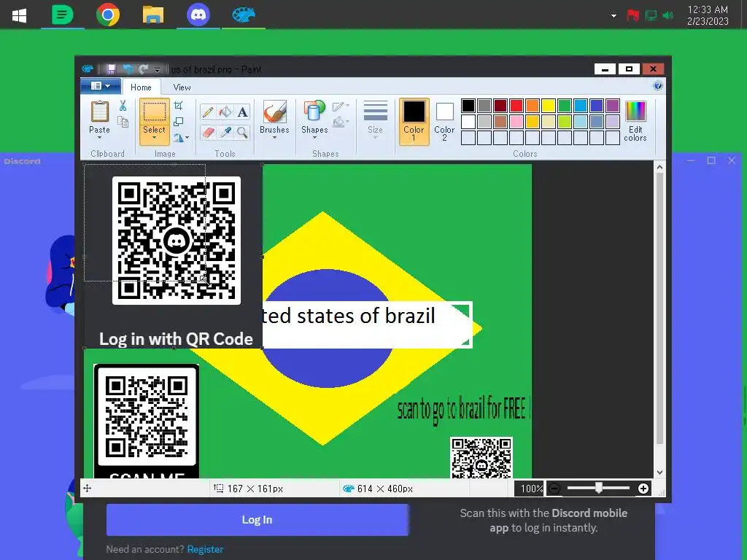
Task: Expand the Paste dropdown arrow
Action: click(99, 138)
